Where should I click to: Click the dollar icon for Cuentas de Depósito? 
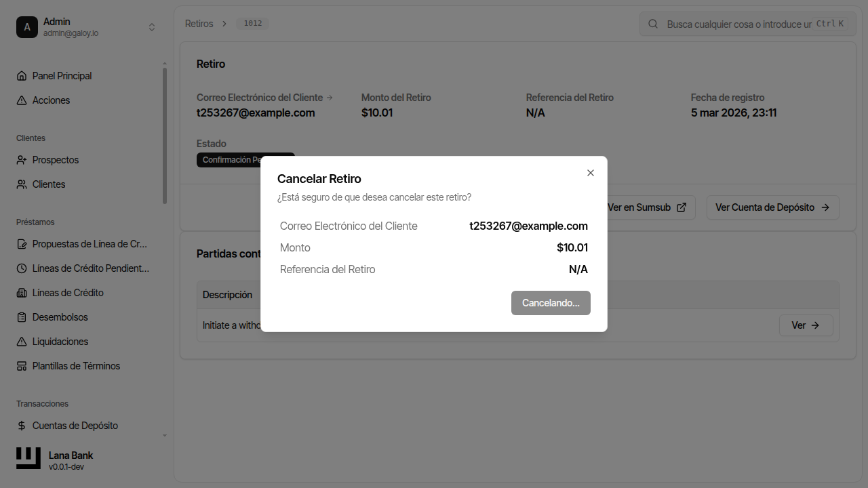pyautogui.click(x=22, y=425)
